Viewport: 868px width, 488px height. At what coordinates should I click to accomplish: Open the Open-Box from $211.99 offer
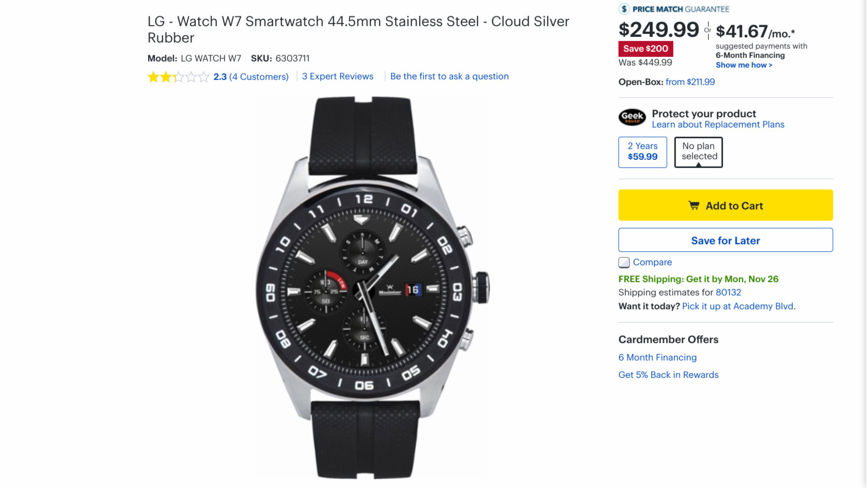point(690,82)
